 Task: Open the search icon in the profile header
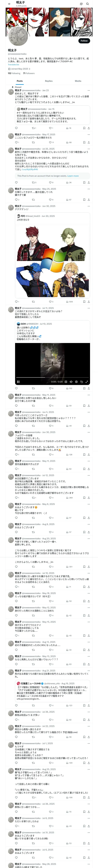[x=88, y=4]
